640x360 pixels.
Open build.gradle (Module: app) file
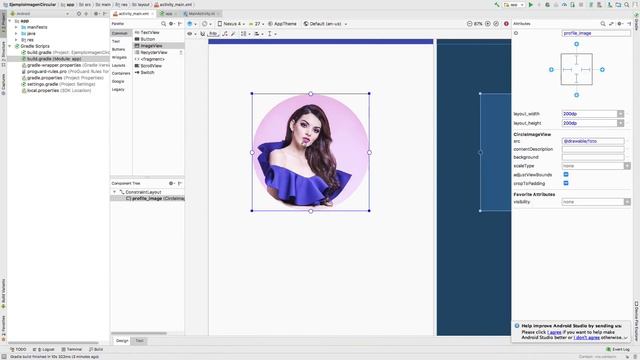(x=59, y=59)
